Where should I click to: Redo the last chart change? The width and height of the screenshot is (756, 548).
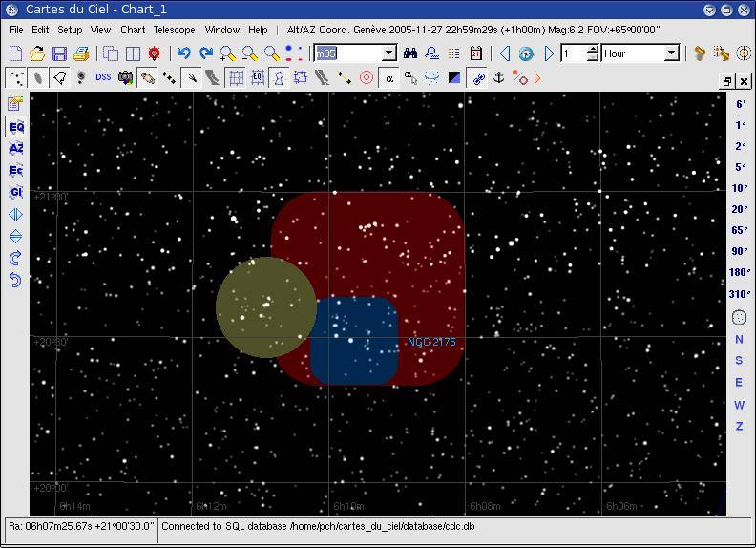[x=206, y=53]
